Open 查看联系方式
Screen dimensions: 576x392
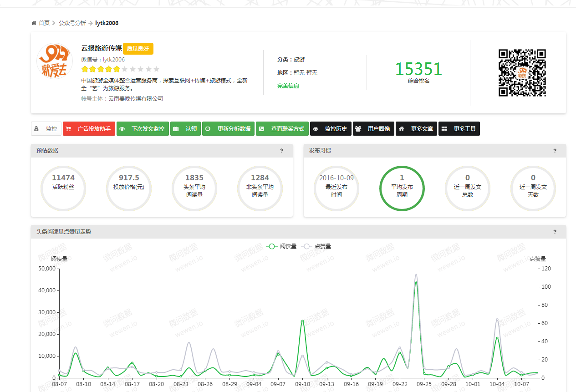click(282, 128)
